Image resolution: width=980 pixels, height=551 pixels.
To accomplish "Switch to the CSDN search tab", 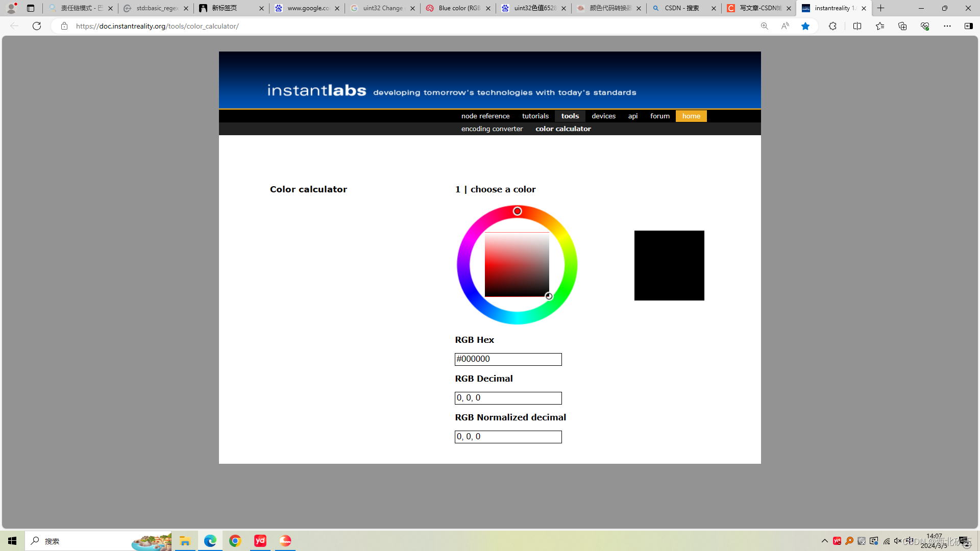I will click(x=681, y=8).
